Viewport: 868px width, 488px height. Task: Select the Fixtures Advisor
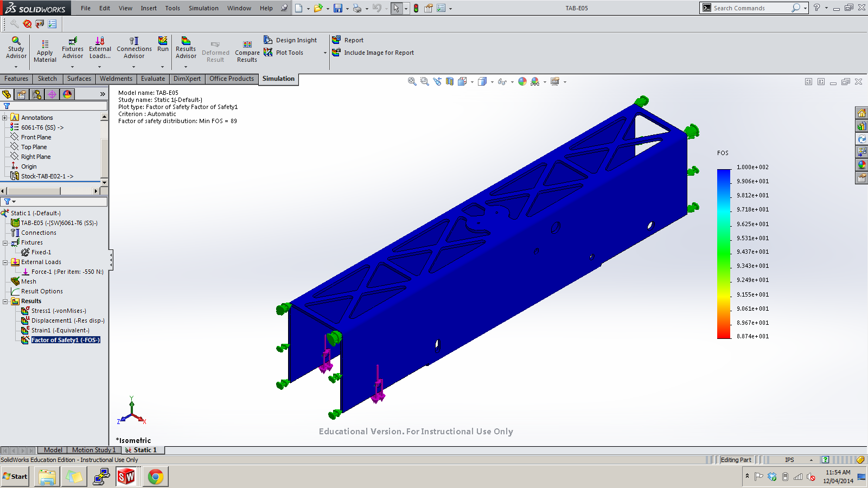[72, 49]
